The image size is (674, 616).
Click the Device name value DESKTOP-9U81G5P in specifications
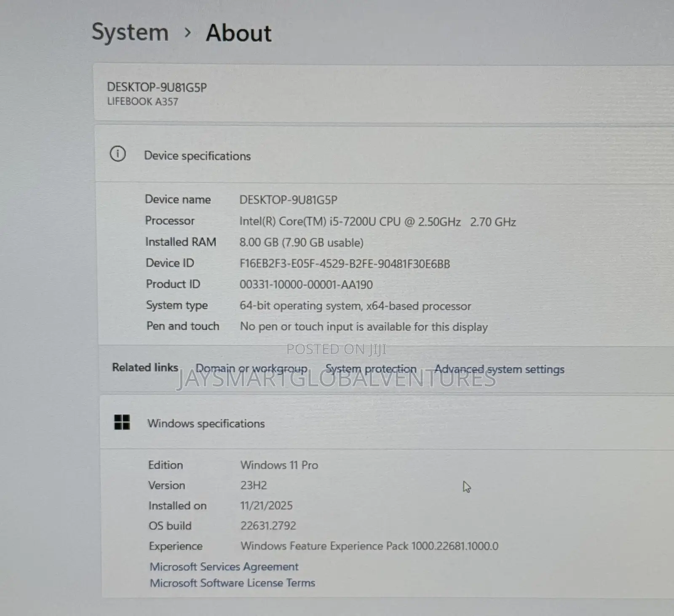click(289, 200)
